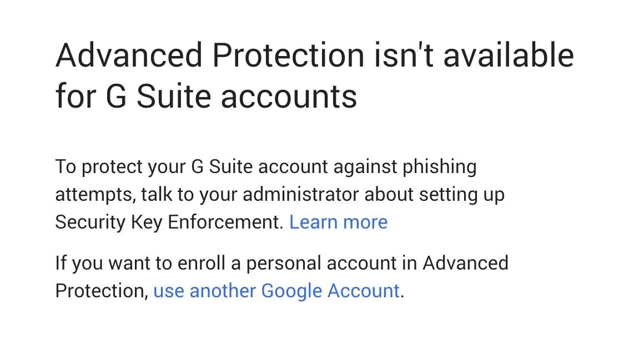Image resolution: width=644 pixels, height=345 pixels.
Task: Open the Learn more link
Action: [x=339, y=222]
